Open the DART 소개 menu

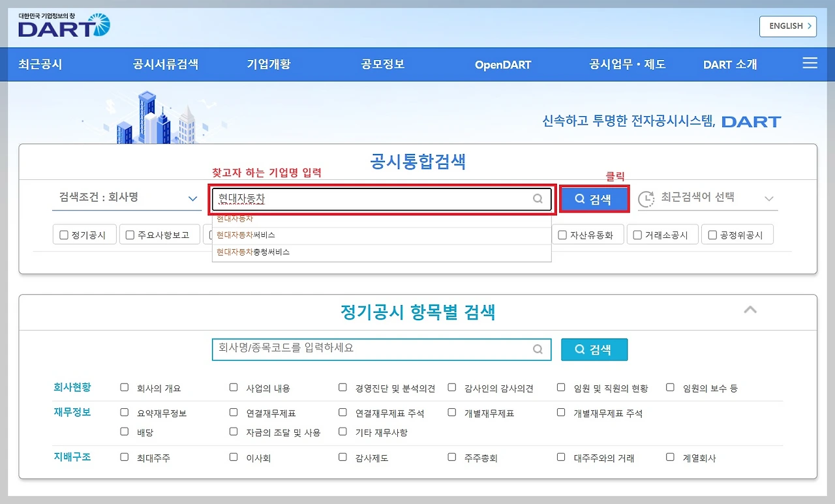point(730,65)
